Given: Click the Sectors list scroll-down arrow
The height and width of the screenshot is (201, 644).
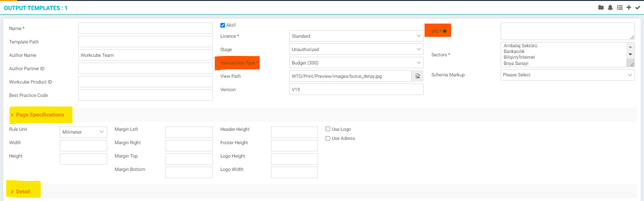Looking at the screenshot, I should pos(631,54).
